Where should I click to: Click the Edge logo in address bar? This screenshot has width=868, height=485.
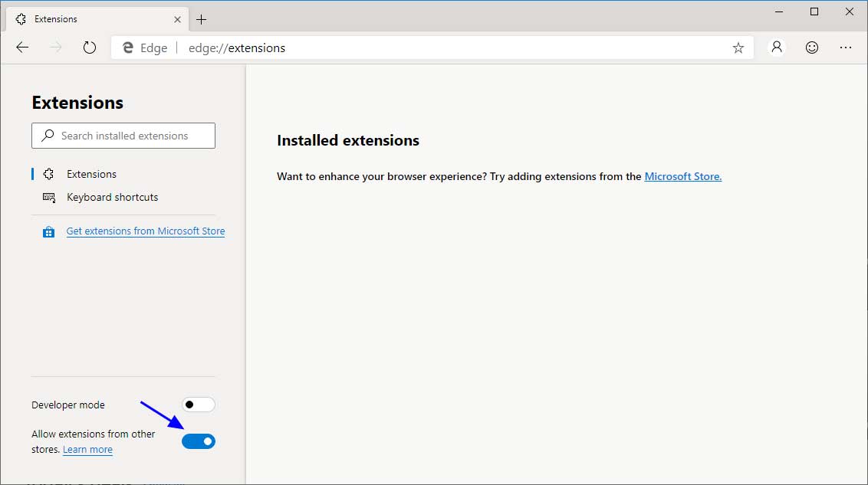coord(127,48)
